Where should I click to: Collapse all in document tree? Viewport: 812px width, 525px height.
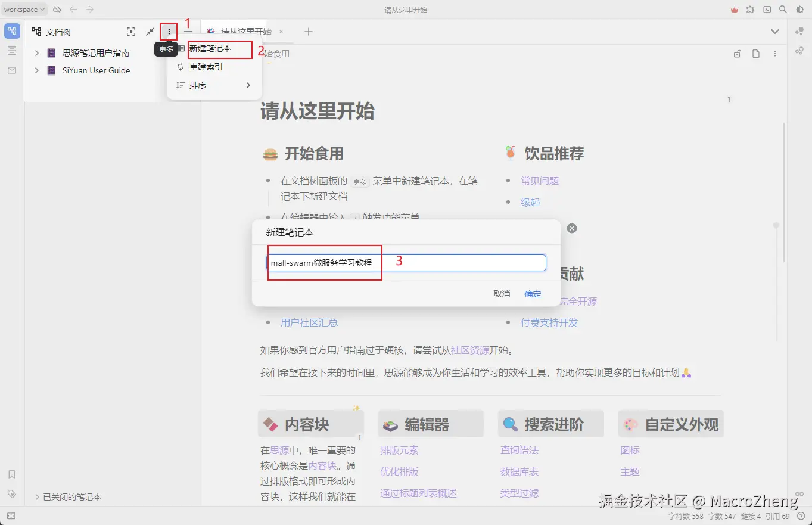150,32
